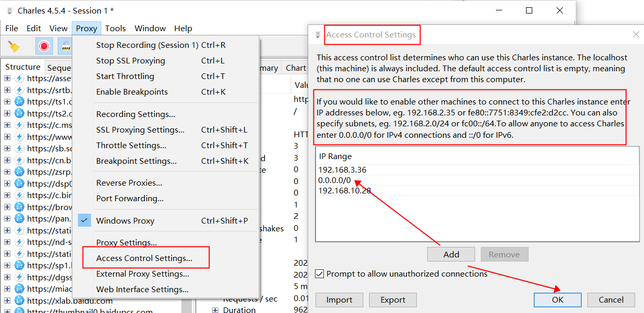The width and height of the screenshot is (644, 313).
Task: Click the globe icon beside https://brow
Action: point(20,207)
